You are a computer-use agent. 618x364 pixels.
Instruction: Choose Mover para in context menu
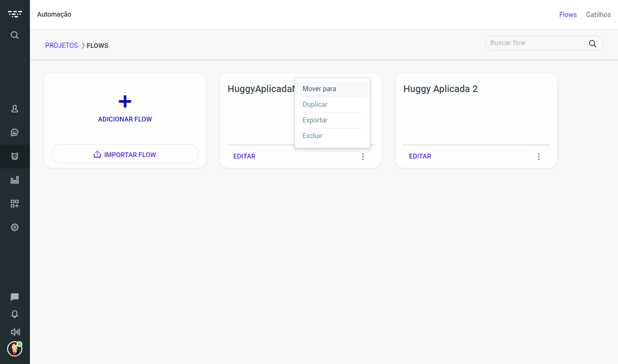pyautogui.click(x=333, y=89)
